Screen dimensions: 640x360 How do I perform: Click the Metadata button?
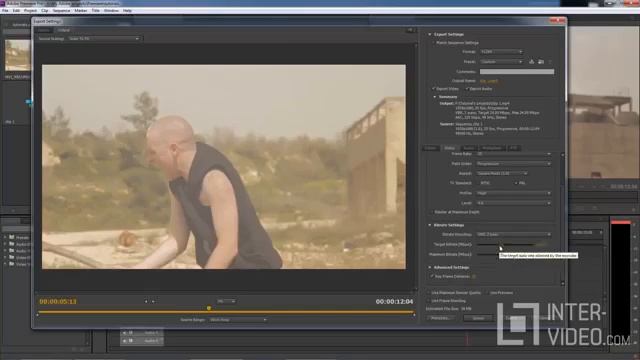pos(441,318)
